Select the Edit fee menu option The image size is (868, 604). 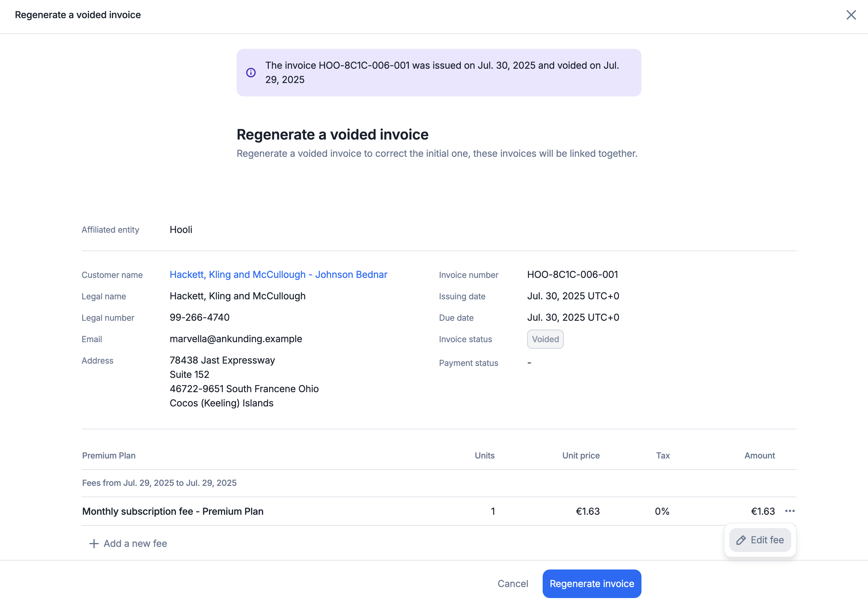coord(760,540)
